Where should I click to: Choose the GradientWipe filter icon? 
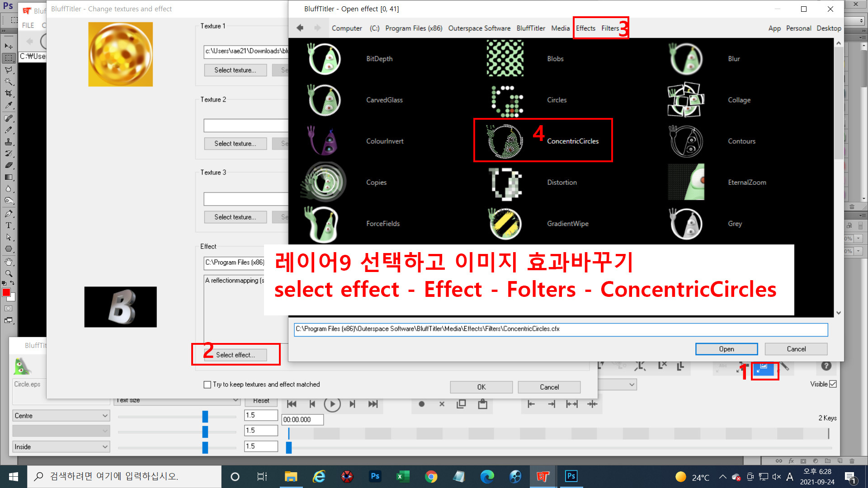click(505, 223)
